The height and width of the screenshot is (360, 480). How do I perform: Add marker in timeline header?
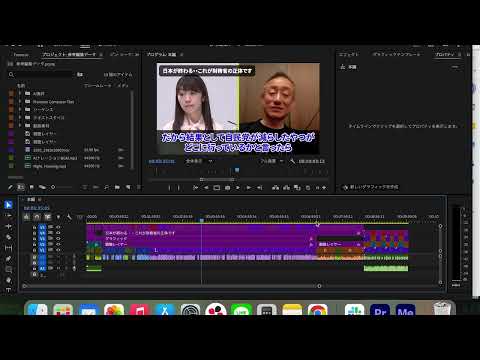point(58,217)
